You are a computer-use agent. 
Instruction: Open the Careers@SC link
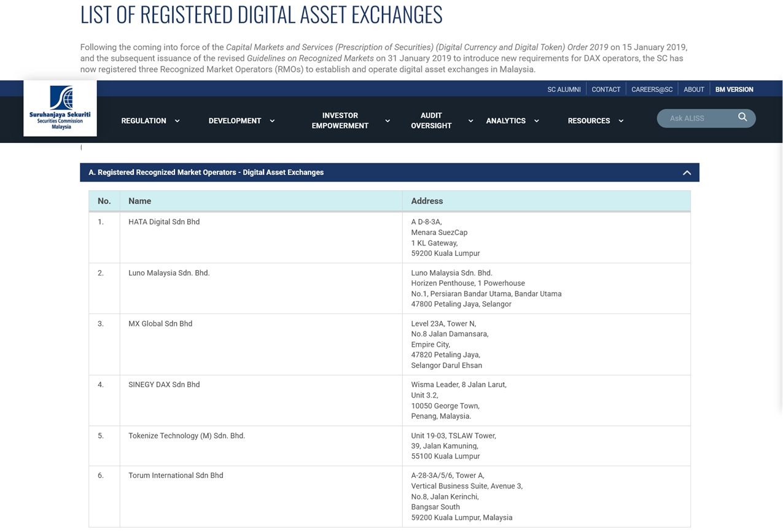652,90
